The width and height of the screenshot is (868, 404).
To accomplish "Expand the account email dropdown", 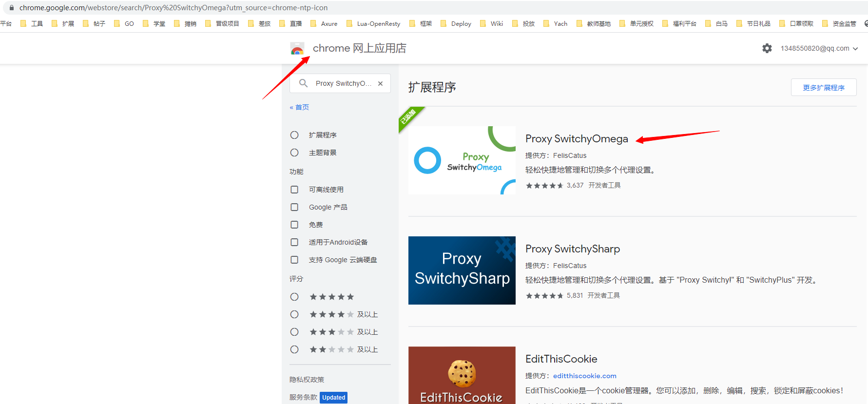I will tap(819, 48).
